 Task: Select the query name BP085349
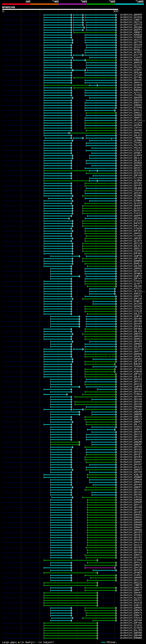(8, 8)
